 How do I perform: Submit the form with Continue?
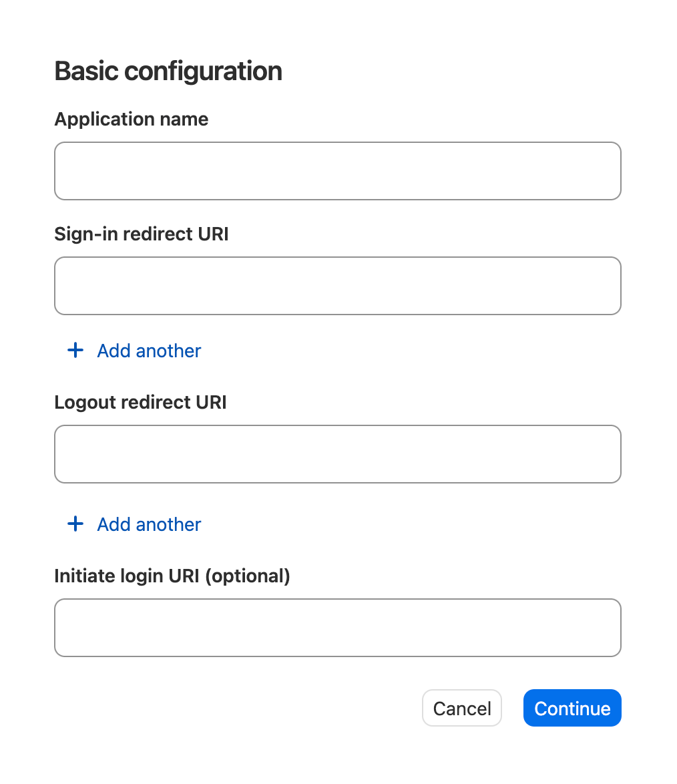coord(572,708)
